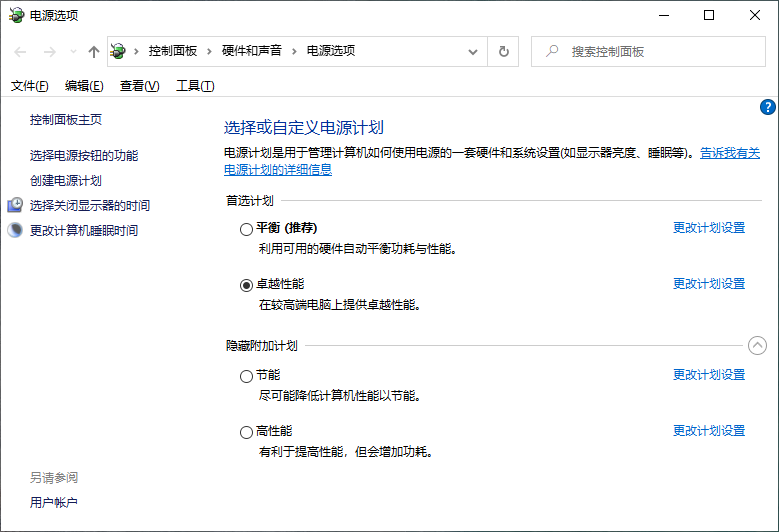Navigate to 控制面板 breadcrumb
This screenshot has height=532, width=779.
(x=173, y=51)
